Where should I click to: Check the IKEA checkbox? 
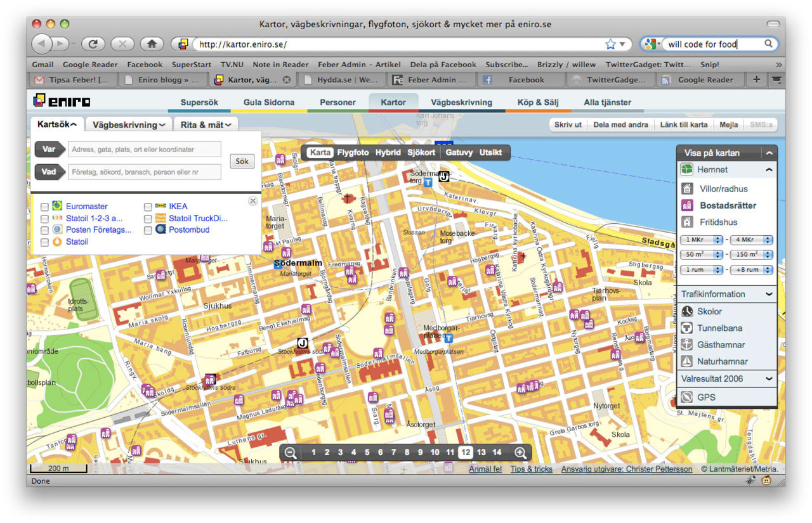coord(148,207)
